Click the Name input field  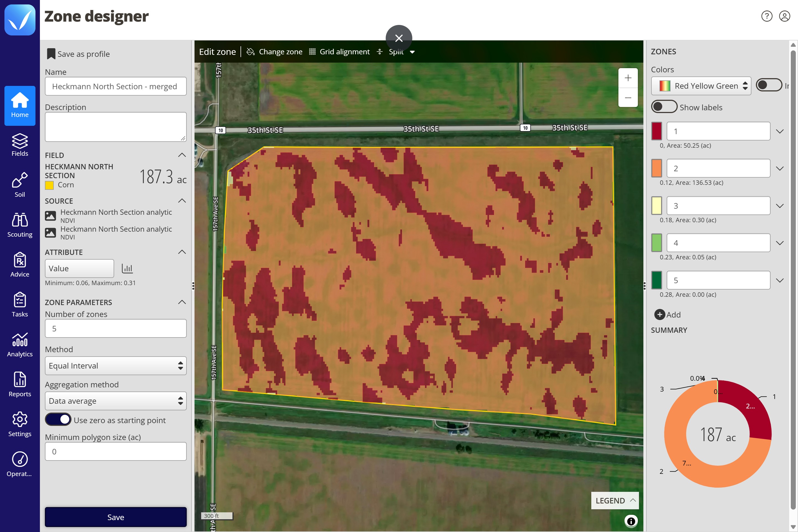point(116,86)
